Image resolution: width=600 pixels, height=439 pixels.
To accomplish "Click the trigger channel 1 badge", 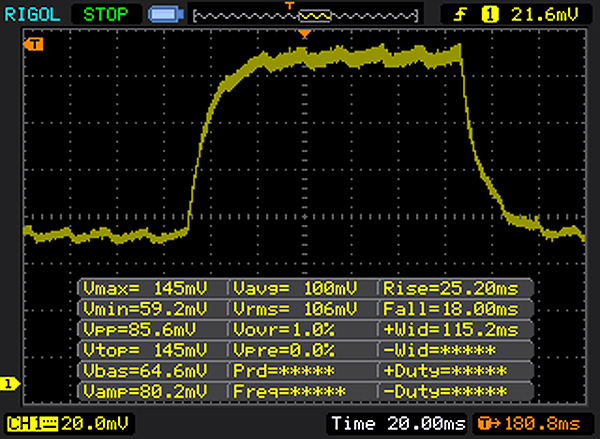I will [490, 15].
